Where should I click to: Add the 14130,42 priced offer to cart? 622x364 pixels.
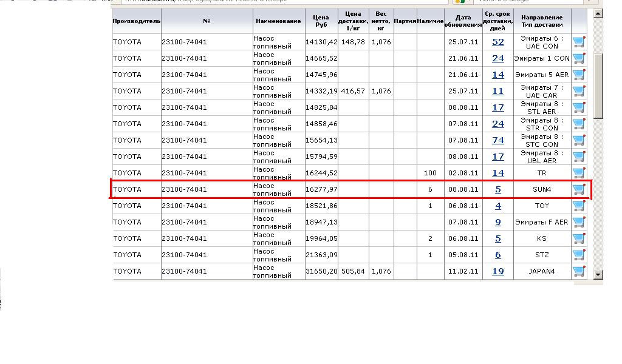pos(579,42)
